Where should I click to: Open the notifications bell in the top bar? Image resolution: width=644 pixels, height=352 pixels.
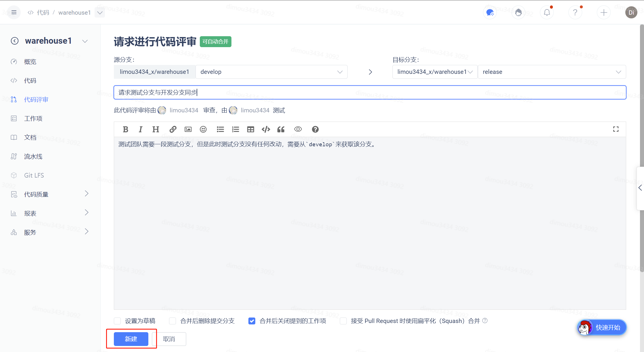[x=547, y=12]
